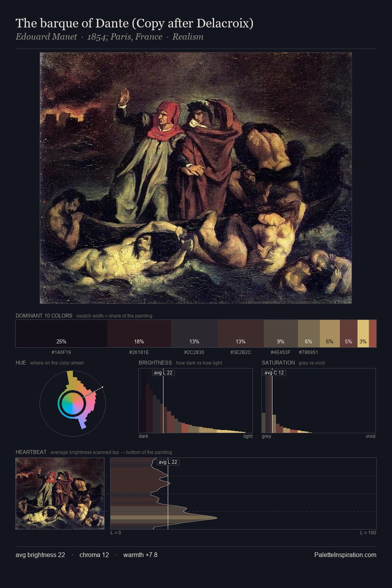The height and width of the screenshot is (588, 392).
Task: Click the '1854; Paris, France' text
Action: (x=125, y=37)
